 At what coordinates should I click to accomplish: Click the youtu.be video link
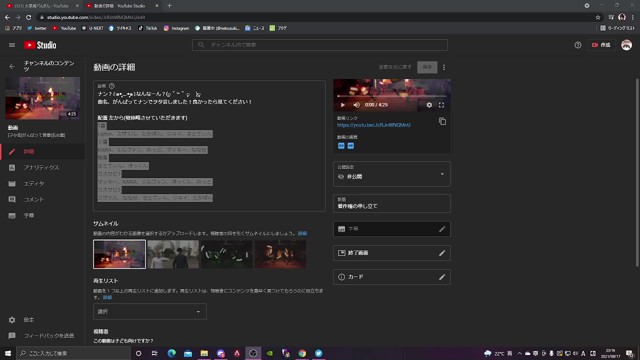[x=373, y=125]
